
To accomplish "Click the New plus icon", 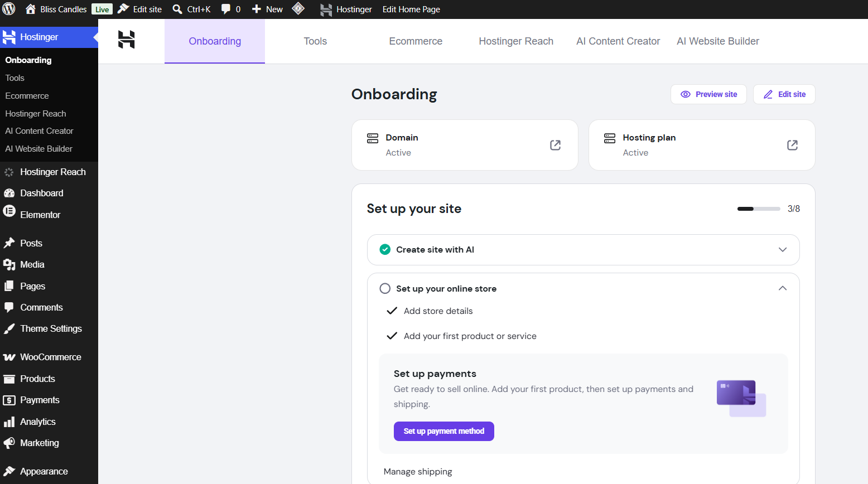I will tap(257, 9).
